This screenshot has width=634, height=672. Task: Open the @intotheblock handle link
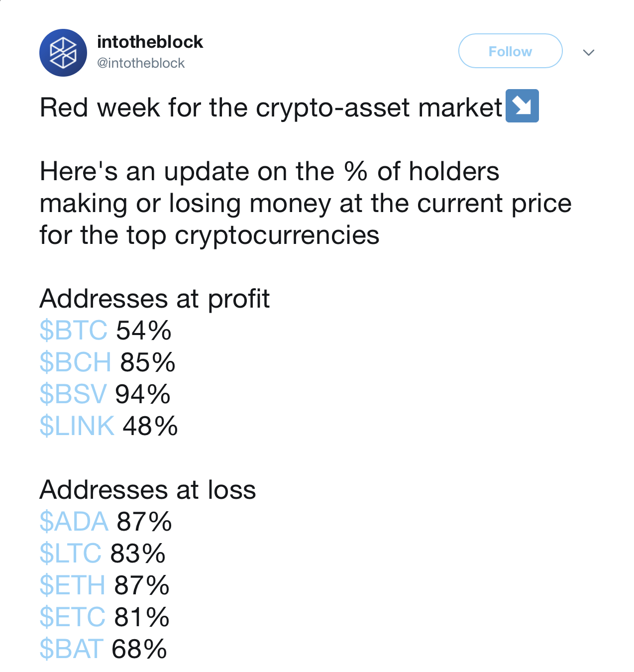pyautogui.click(x=141, y=63)
